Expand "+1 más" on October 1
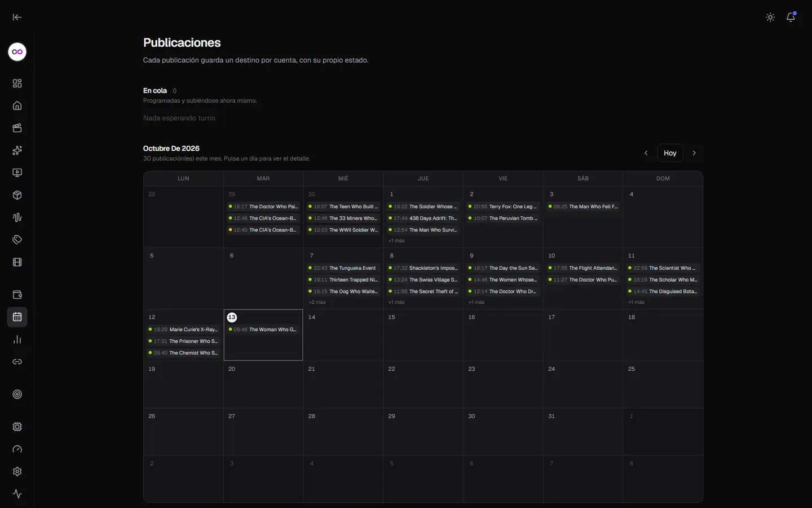The width and height of the screenshot is (812, 508). coord(396,241)
